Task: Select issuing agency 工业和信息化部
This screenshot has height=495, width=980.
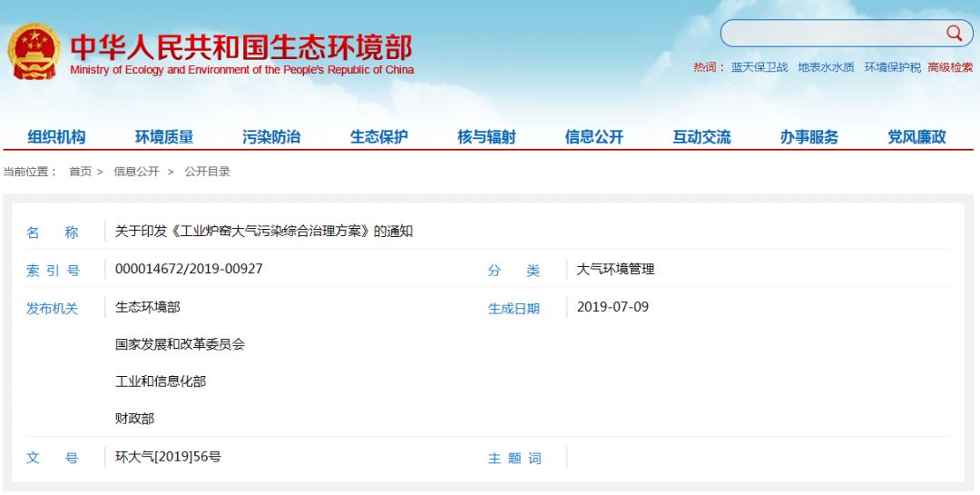Action: coord(161,381)
